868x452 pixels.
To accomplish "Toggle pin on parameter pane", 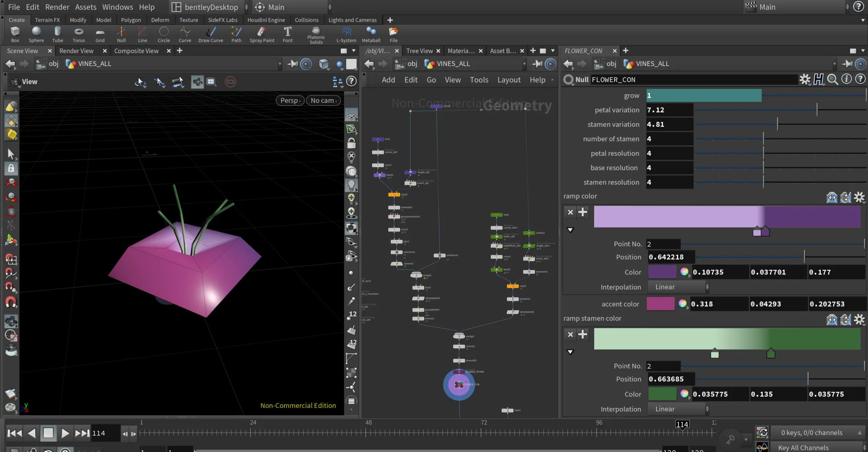I will coord(847,64).
